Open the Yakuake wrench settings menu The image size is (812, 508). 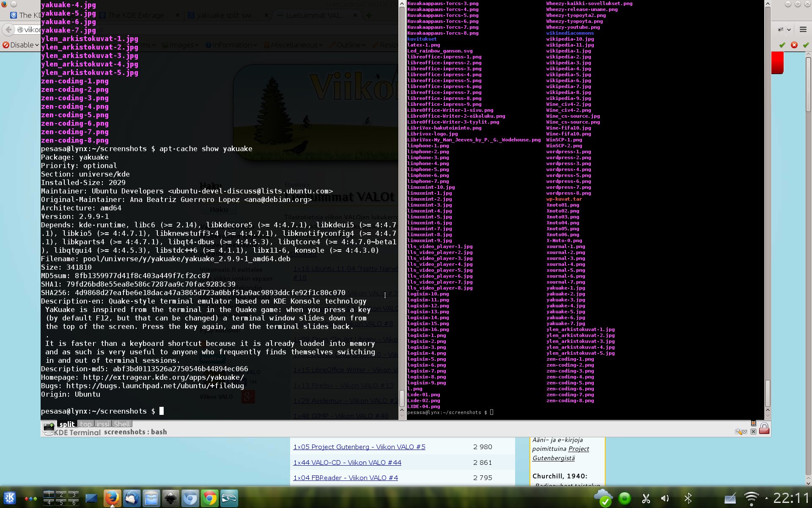(x=741, y=431)
